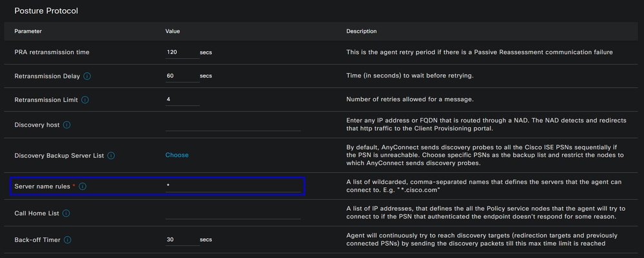Click the Server name rules label
Screen dimensions: 644x258
(x=43, y=186)
